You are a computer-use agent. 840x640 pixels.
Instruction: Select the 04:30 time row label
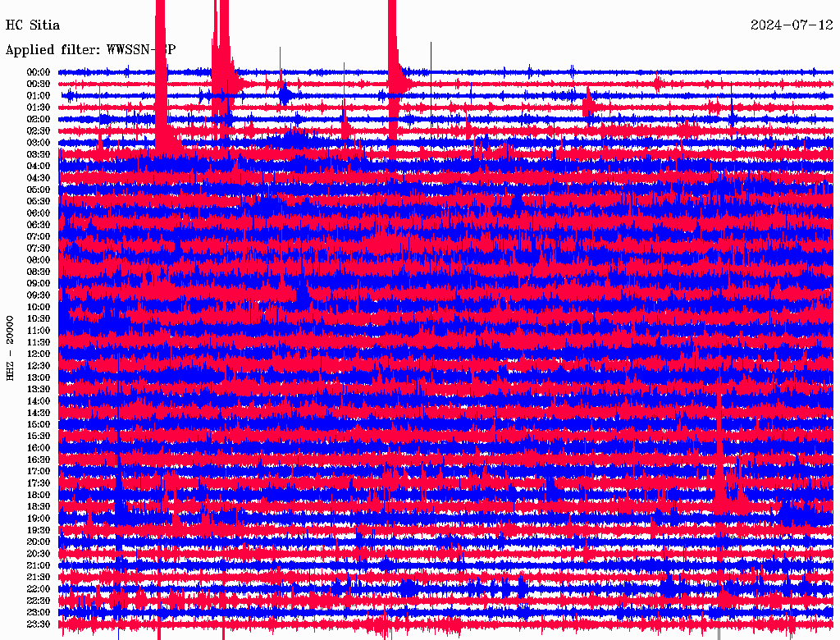point(39,177)
